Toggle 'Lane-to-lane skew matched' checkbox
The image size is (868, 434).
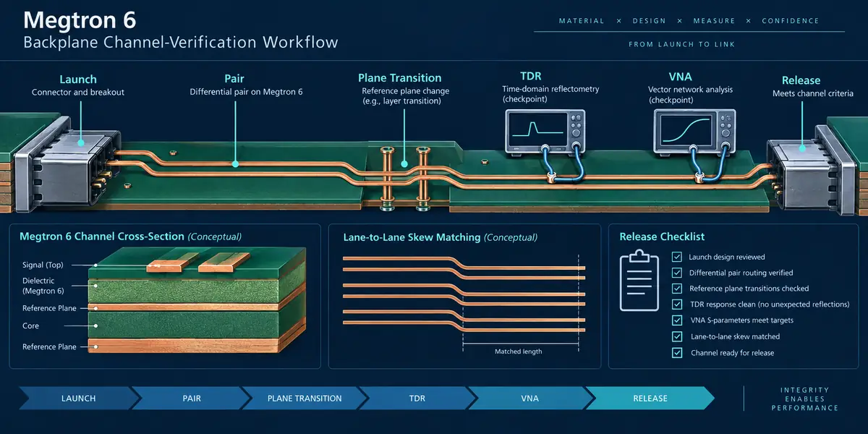pos(677,336)
